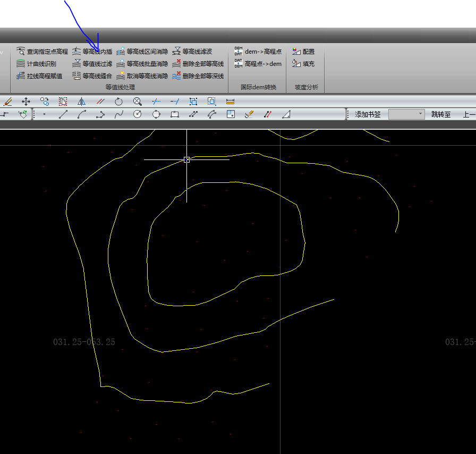Choose the Circle drawing tool
The image size is (476, 454).
pos(137,114)
